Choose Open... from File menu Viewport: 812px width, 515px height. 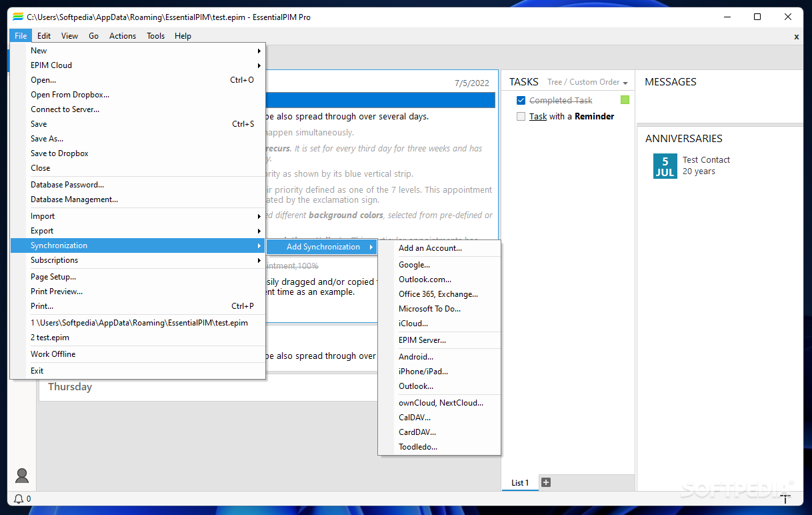(138, 80)
